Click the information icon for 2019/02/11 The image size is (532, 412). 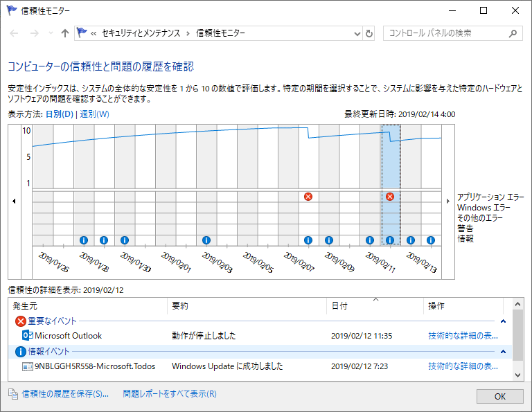(x=370, y=240)
